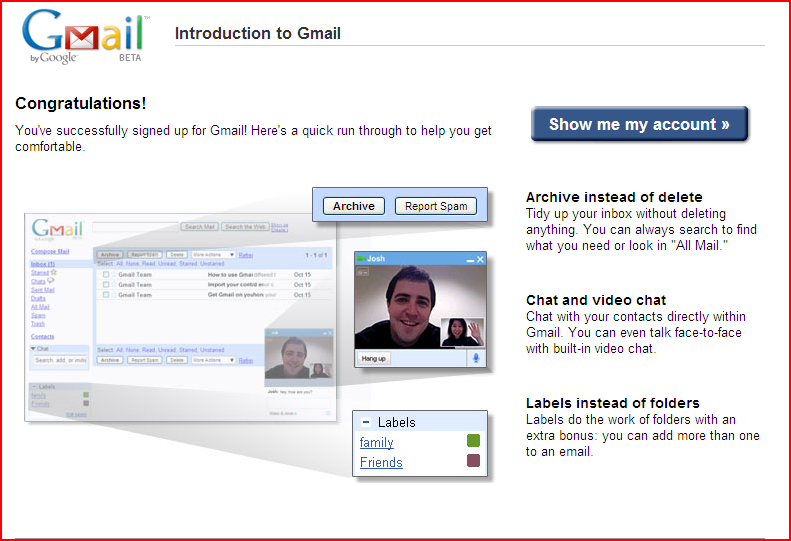791x541 pixels.
Task: Tick the checkbox for the 'Import your contacts' message
Action: pos(106,285)
